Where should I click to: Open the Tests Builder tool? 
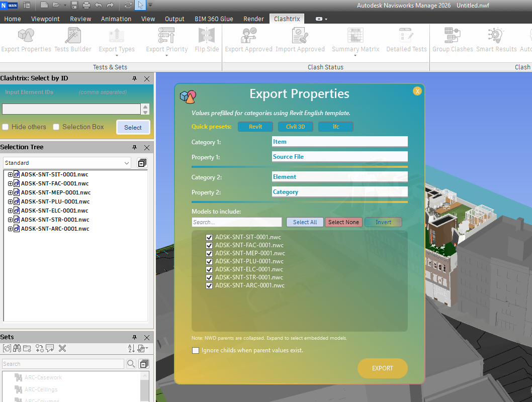[x=73, y=36]
